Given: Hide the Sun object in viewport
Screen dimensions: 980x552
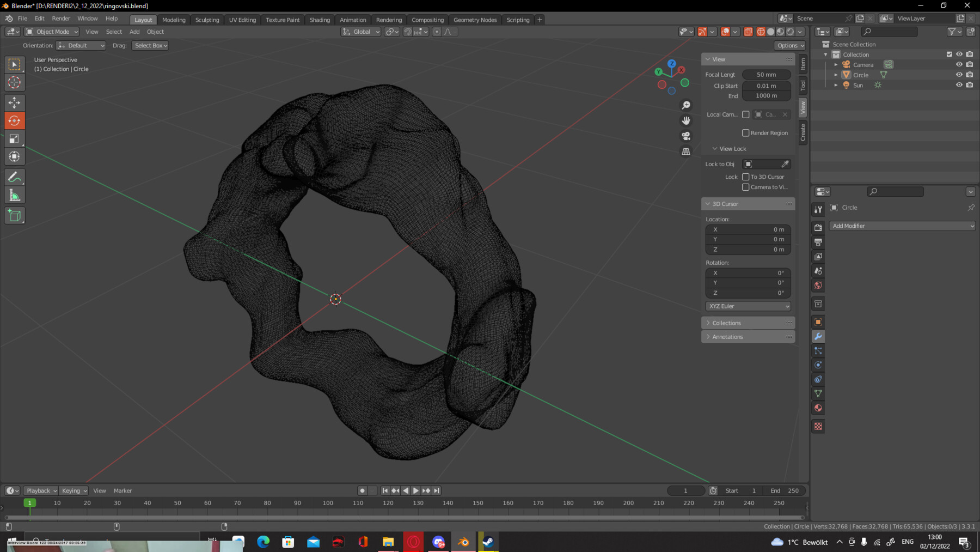Looking at the screenshot, I should coord(959,85).
